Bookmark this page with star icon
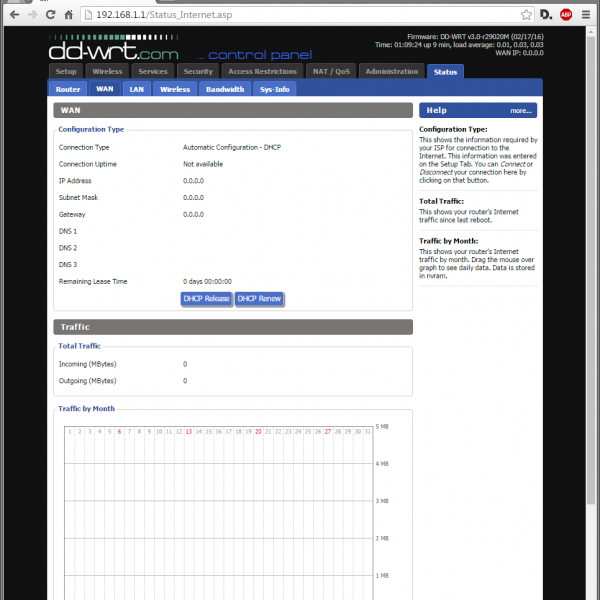The height and width of the screenshot is (600, 600). 526,15
